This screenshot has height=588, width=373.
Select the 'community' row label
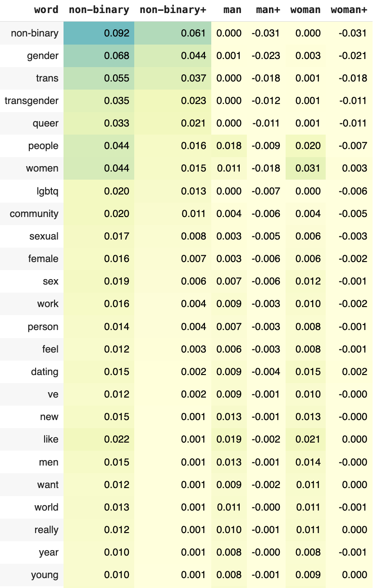34,214
